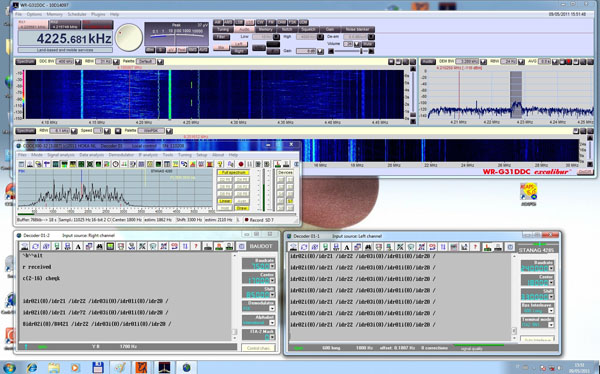The image size is (600, 374).
Task: Open Internet Explorer from the taskbar
Action: [32, 368]
